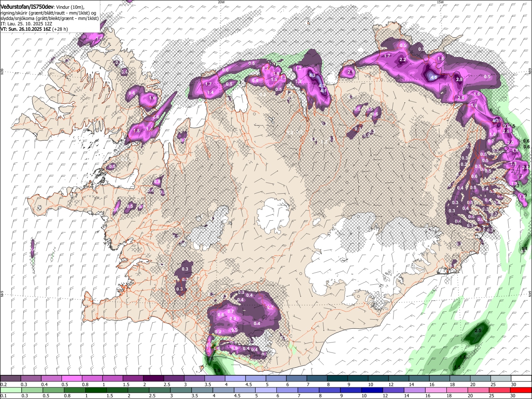Select the 'IT: Lau. 25. 10. 2025 12Z' line
The width and height of the screenshot is (532, 399).
26,24
